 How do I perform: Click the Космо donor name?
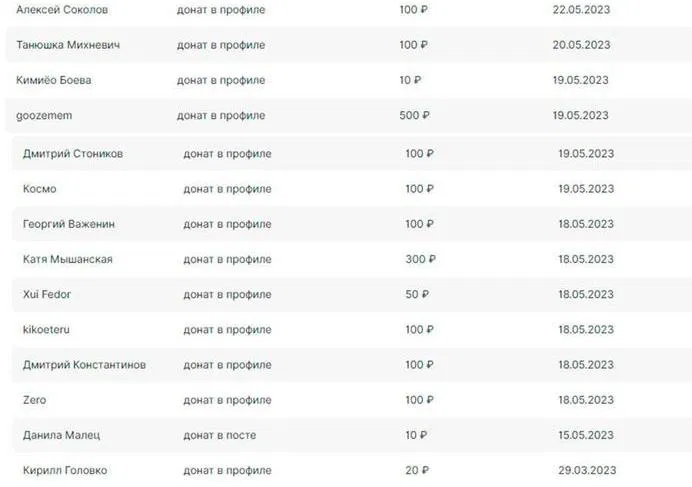coord(40,189)
